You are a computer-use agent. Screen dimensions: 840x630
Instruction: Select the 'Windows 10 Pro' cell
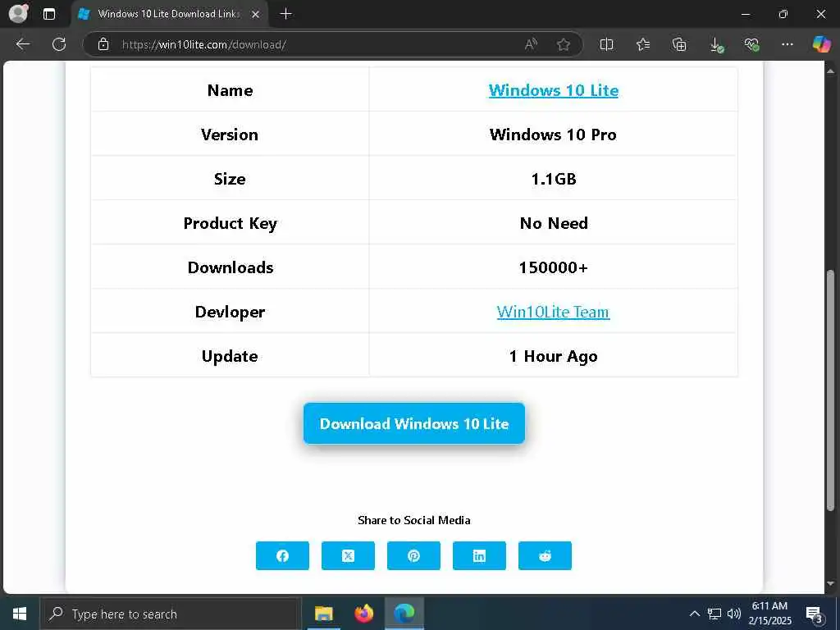click(553, 135)
